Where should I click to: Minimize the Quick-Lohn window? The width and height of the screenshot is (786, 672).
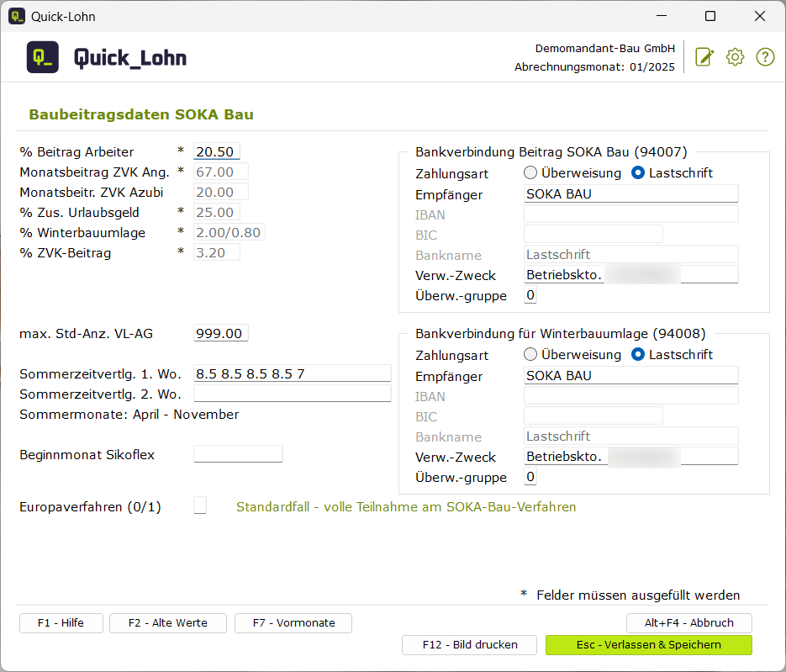point(662,16)
